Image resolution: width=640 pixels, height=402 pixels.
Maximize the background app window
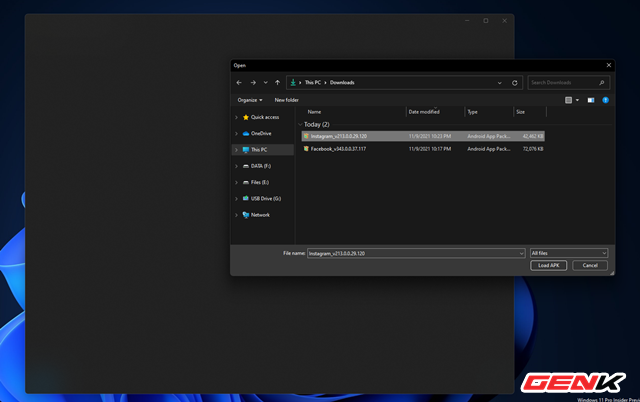click(486, 21)
